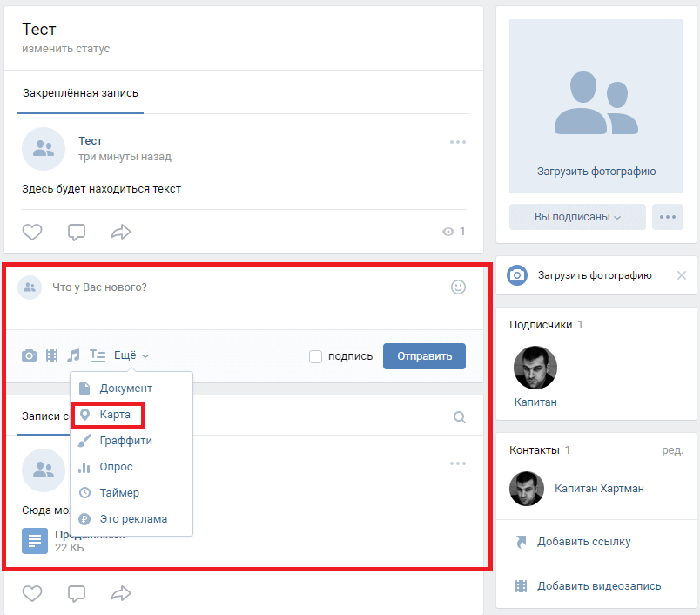Share the pinned post with arrow icon

coord(120,232)
